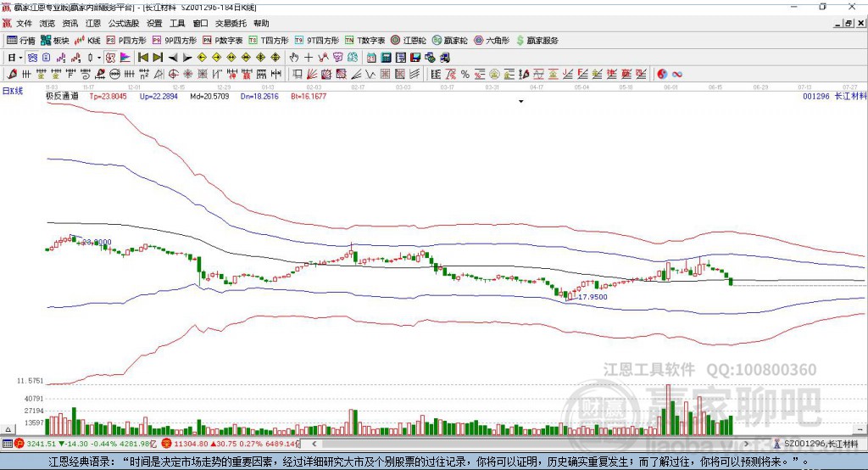Open the 9T四方形 tool
868x470 pixels.
(317, 41)
